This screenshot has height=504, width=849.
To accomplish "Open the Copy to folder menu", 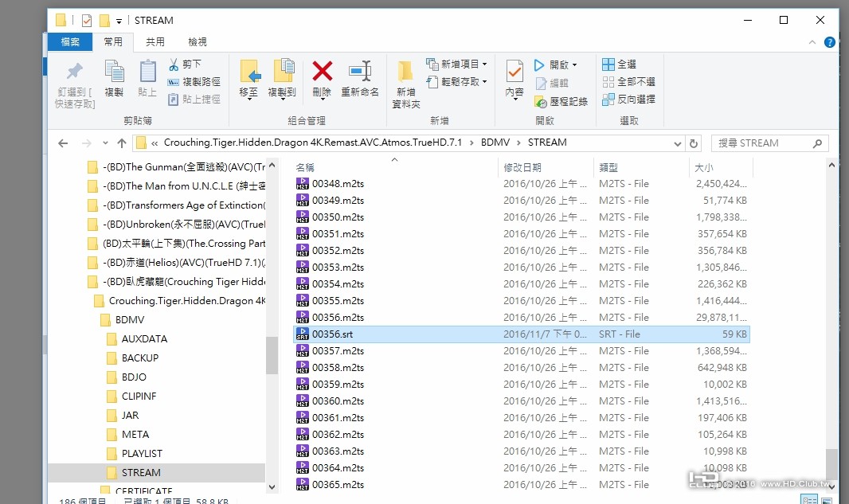I will (x=282, y=80).
